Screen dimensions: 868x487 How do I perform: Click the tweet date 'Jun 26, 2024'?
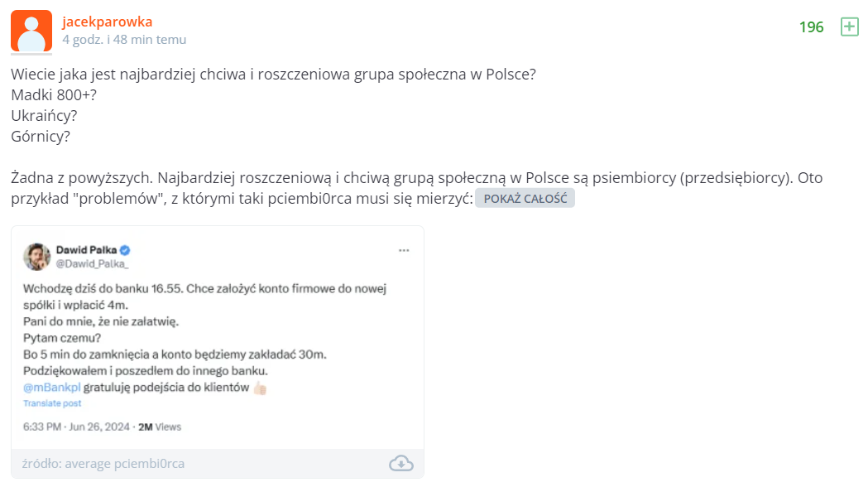point(101,427)
